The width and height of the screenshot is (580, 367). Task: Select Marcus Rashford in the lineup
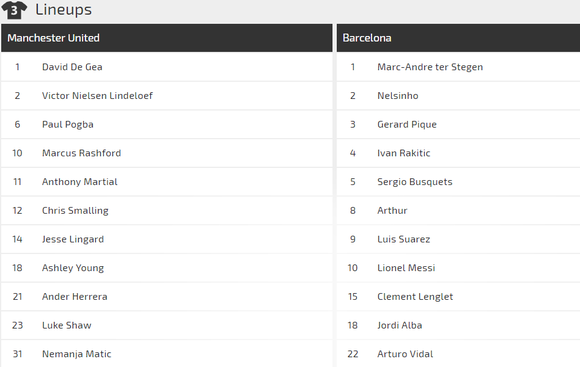coord(81,153)
